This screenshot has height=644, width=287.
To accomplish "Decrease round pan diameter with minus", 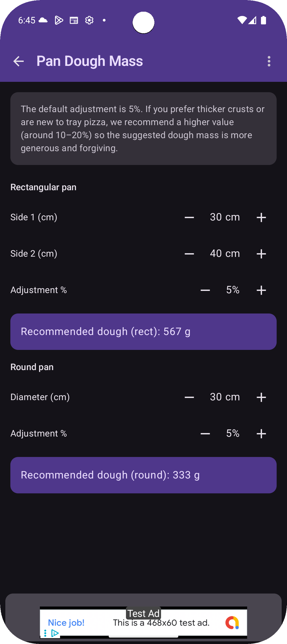I will (x=189, y=397).
